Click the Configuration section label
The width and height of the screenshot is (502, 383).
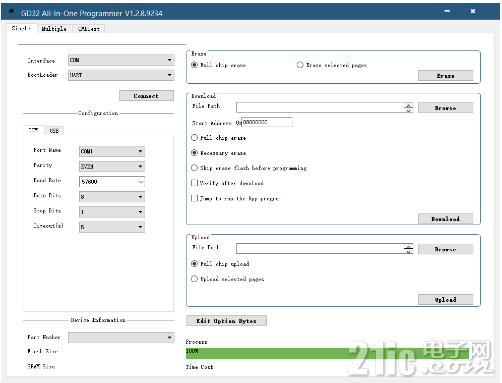(98, 113)
